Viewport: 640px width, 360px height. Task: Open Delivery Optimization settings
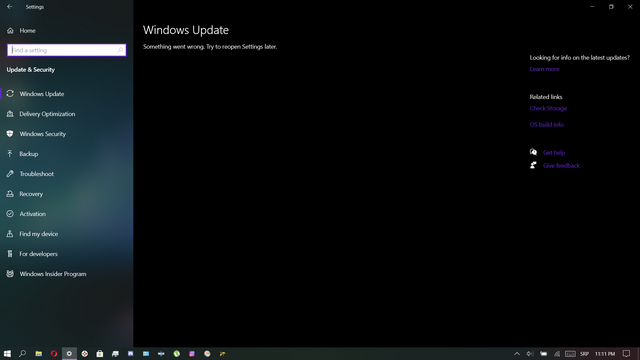[67, 114]
